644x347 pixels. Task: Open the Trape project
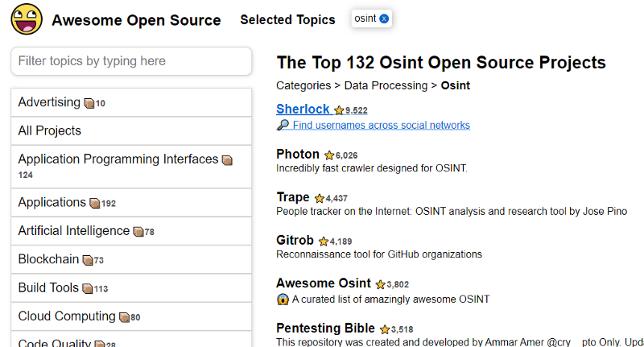coord(293,197)
